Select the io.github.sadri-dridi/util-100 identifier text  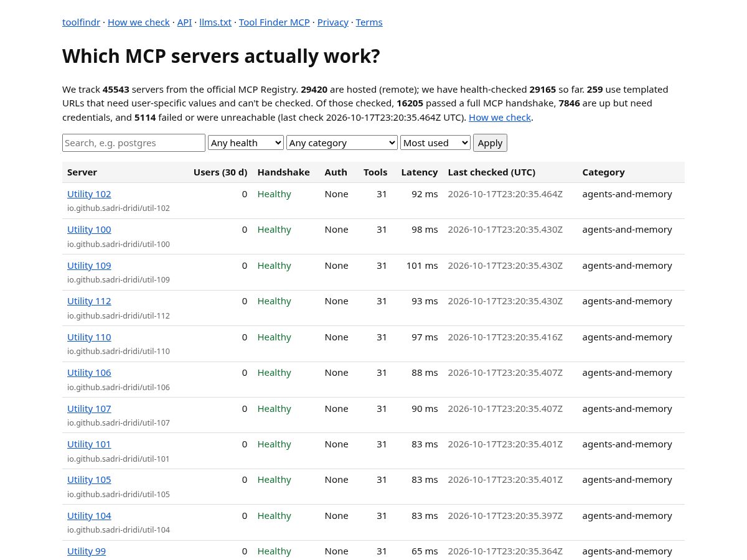click(118, 245)
